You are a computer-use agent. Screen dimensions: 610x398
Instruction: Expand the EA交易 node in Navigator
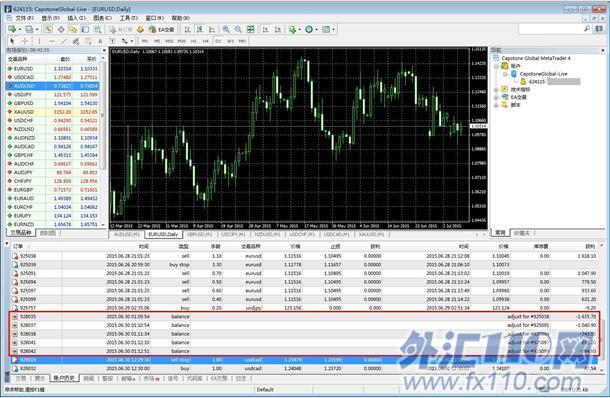point(496,97)
